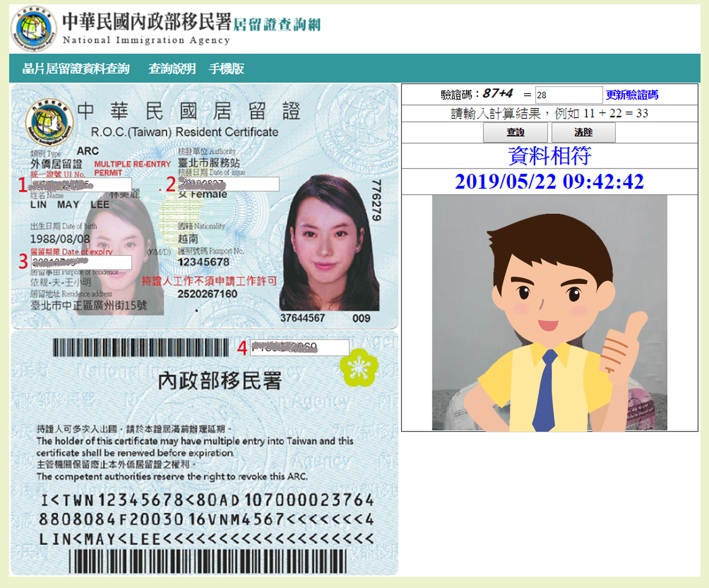Click the number 37644567 below the photo
Viewport: 709px width, 588px height.
point(303,318)
